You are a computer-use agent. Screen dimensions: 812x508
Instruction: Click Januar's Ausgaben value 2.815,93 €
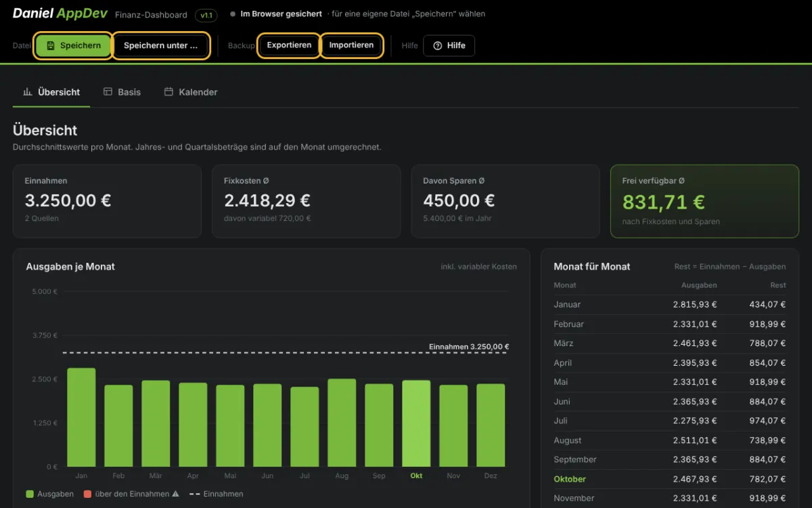click(694, 305)
